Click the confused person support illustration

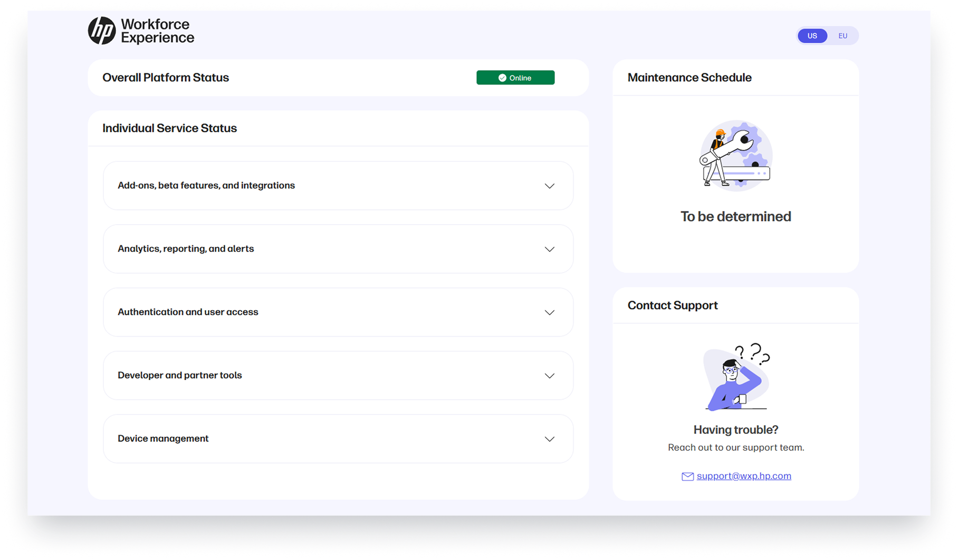[736, 377]
